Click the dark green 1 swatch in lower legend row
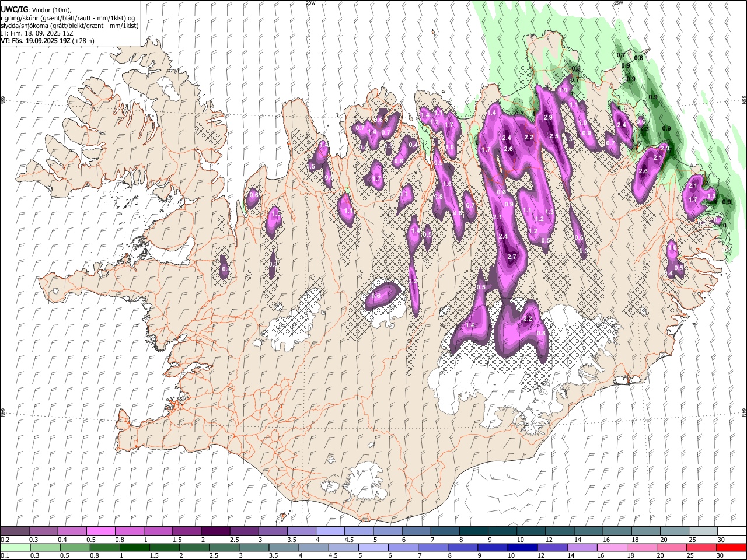This screenshot has width=747, height=560. (135, 547)
